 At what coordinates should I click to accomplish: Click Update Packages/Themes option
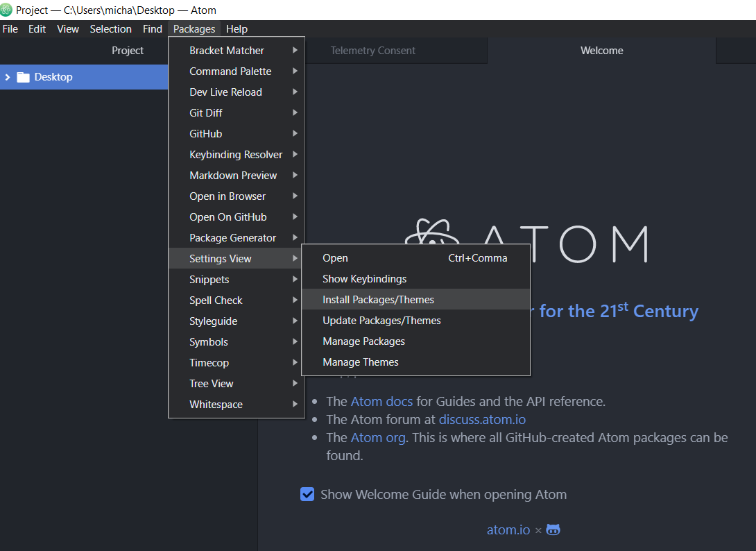381,321
